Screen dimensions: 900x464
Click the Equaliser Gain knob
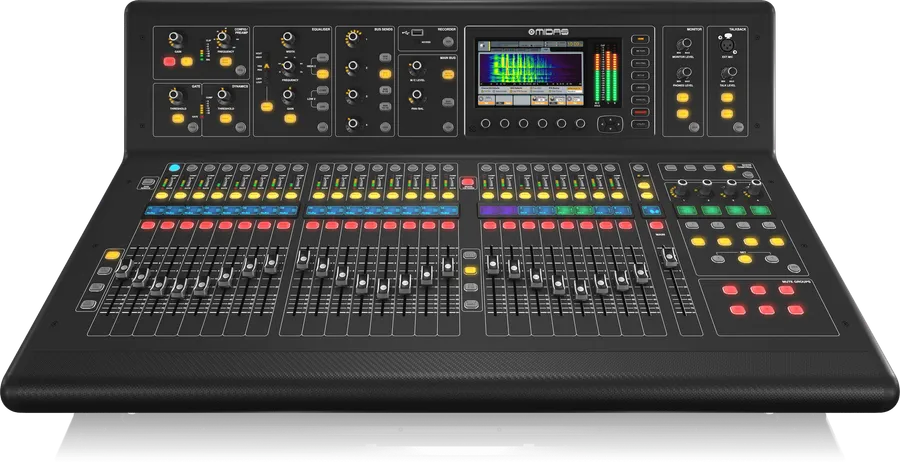click(289, 95)
